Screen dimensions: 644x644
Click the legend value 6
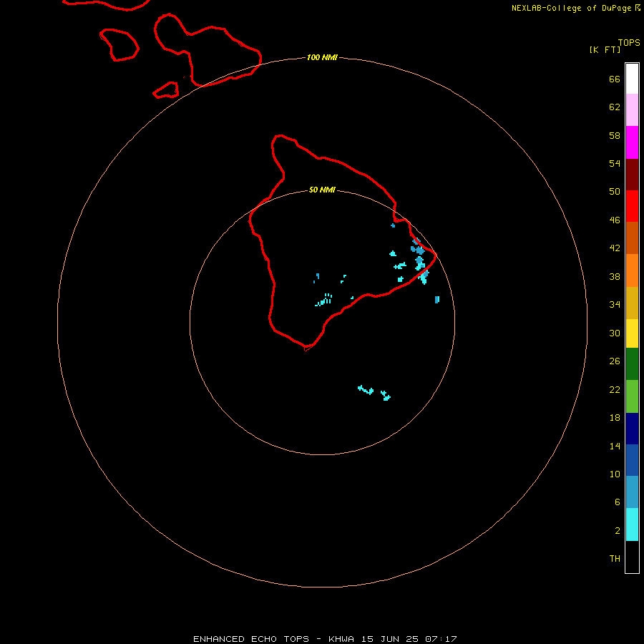point(618,502)
